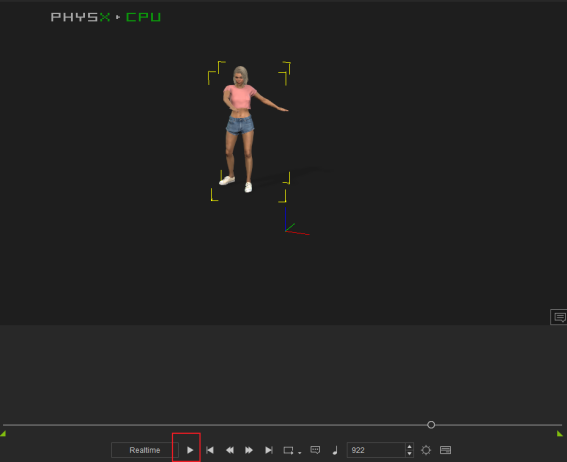Open the loop mode dropdown arrow
This screenshot has width=567, height=462.
click(299, 453)
